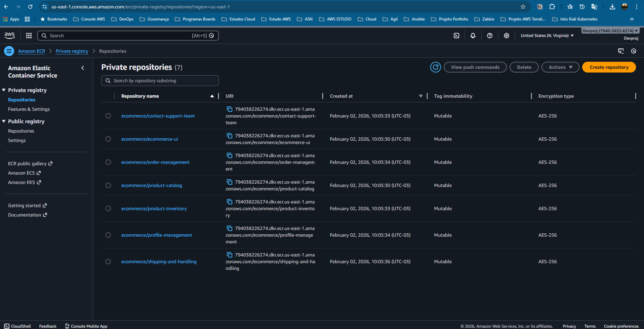Image resolution: width=644 pixels, height=329 pixels.
Task: Open Features & Settings in sidebar
Action: [x=29, y=109]
